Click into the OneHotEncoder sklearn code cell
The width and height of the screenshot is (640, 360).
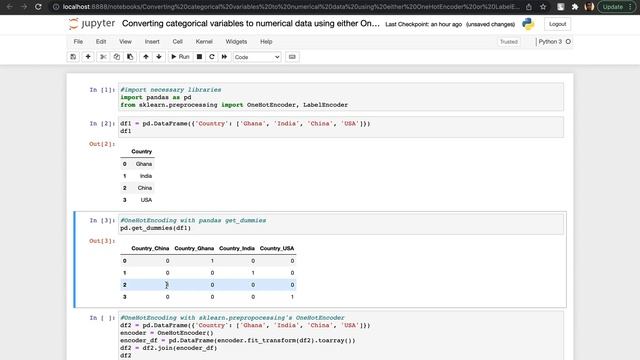click(x=341, y=336)
